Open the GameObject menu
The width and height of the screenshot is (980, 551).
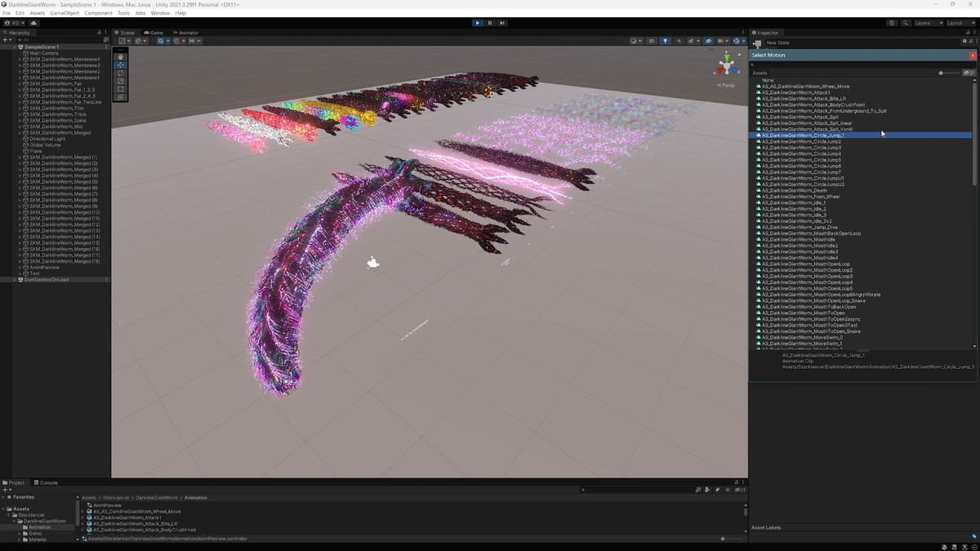(65, 13)
